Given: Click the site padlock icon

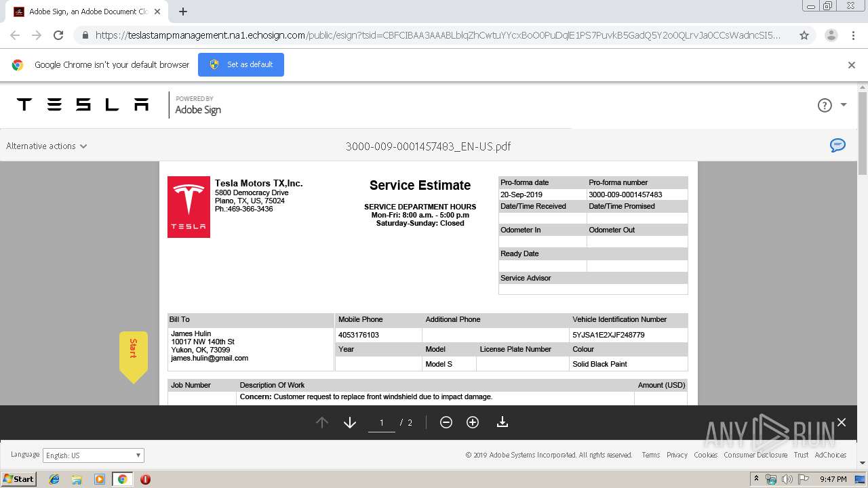Looking at the screenshot, I should click(x=85, y=35).
